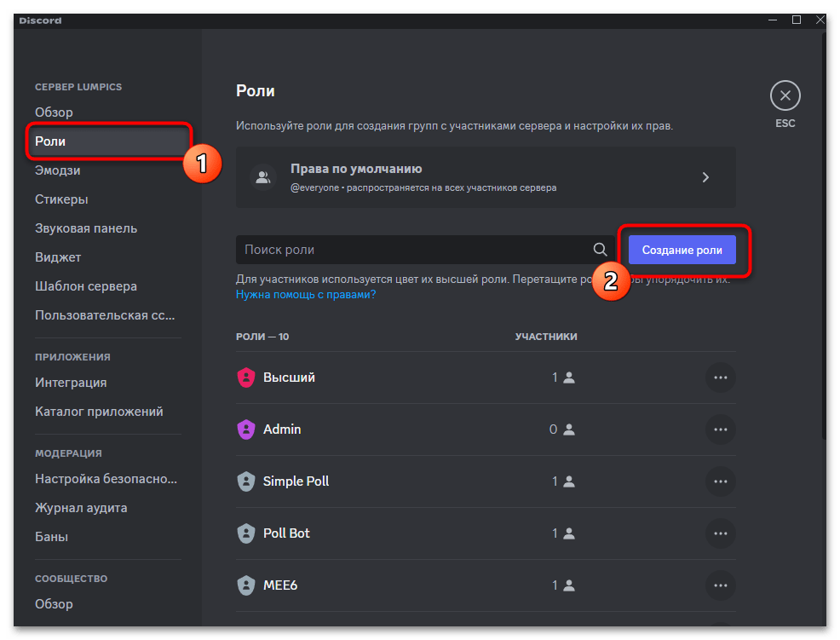
Task: Click the Создание роли button
Action: [682, 250]
